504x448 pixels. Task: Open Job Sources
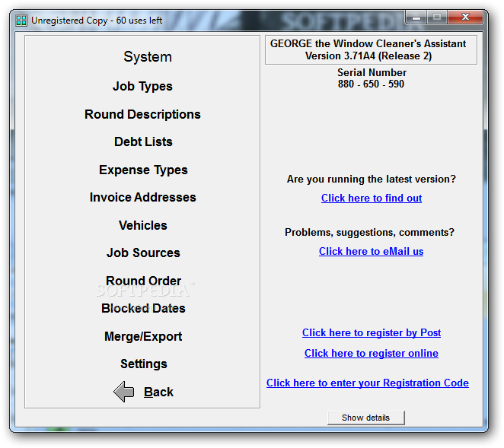[x=143, y=253]
